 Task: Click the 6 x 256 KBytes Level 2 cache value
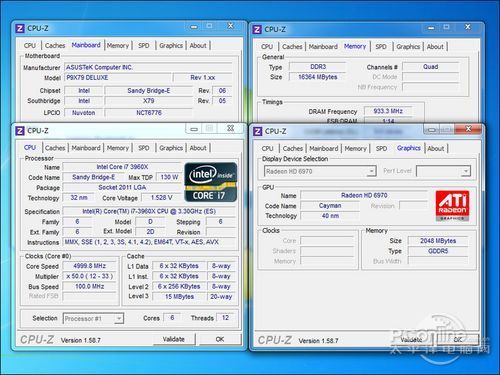pos(179,287)
